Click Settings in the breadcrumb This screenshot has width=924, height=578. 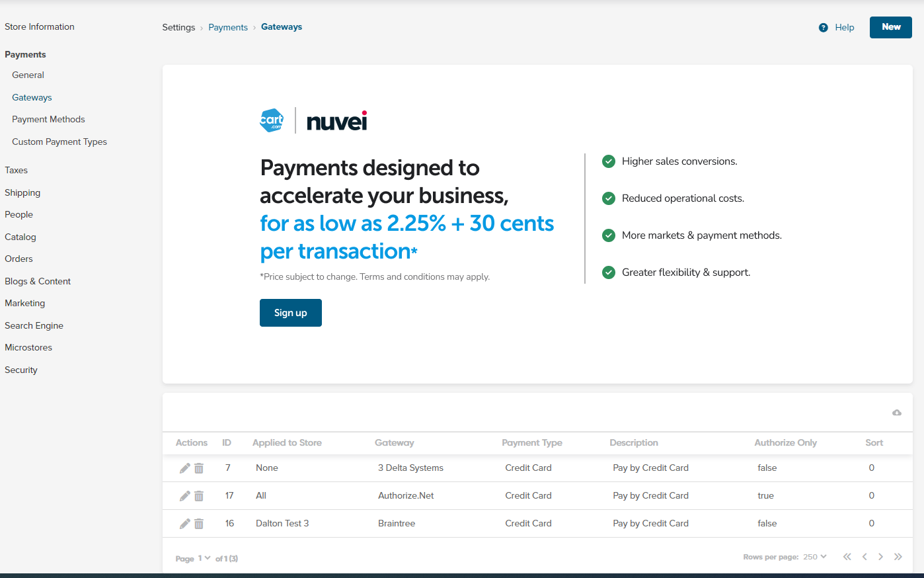[178, 28]
